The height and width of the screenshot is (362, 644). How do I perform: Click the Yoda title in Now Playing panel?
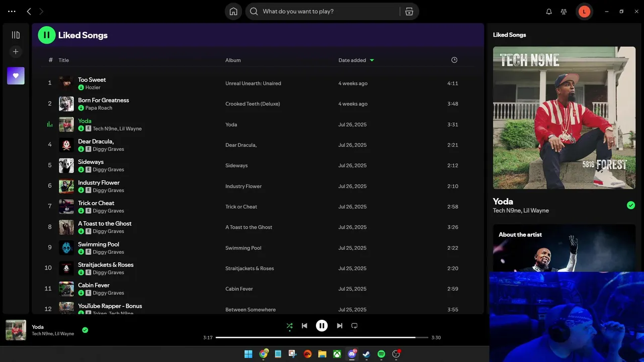click(503, 201)
